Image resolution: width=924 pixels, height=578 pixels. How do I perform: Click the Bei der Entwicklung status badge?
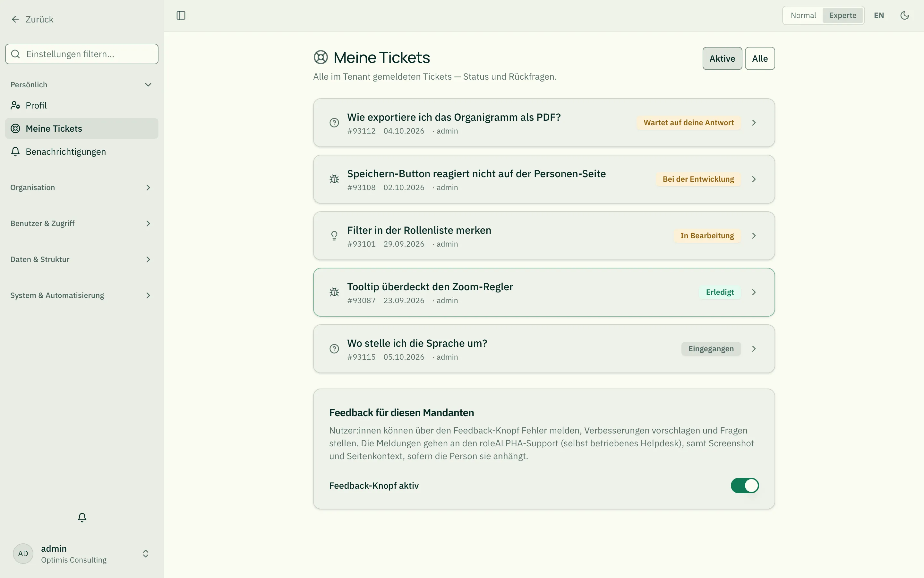(x=698, y=179)
